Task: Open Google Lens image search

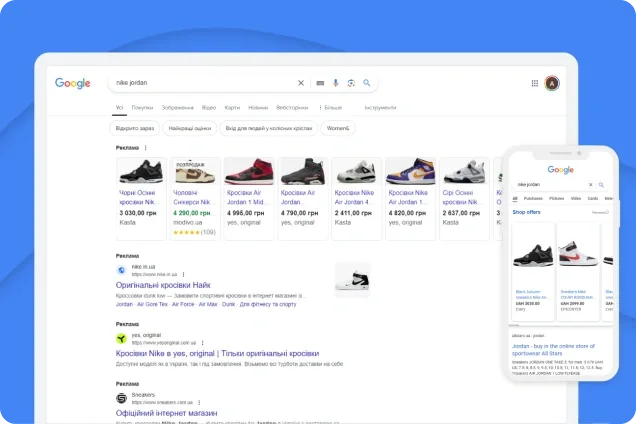Action: 351,83
